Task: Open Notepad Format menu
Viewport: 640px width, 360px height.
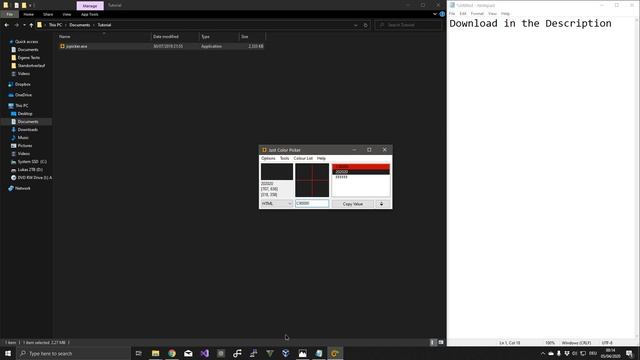Action: point(477,13)
